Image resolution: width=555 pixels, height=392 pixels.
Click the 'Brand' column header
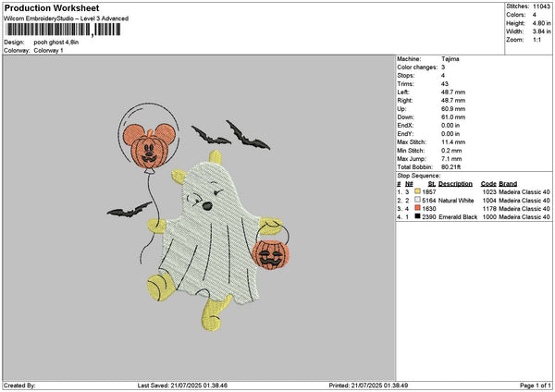click(508, 184)
